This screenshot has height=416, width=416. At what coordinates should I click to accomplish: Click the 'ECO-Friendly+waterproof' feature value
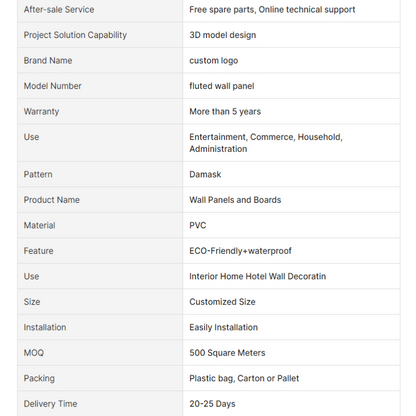pyautogui.click(x=240, y=251)
